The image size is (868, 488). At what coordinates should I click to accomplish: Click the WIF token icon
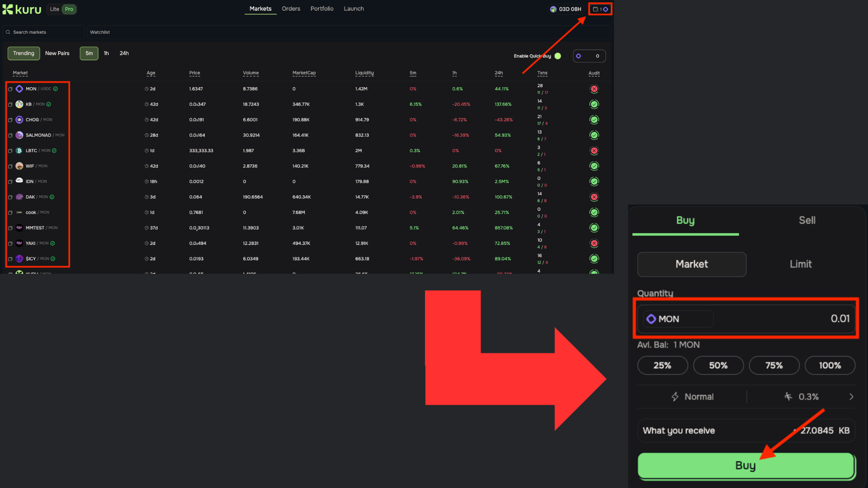(19, 166)
